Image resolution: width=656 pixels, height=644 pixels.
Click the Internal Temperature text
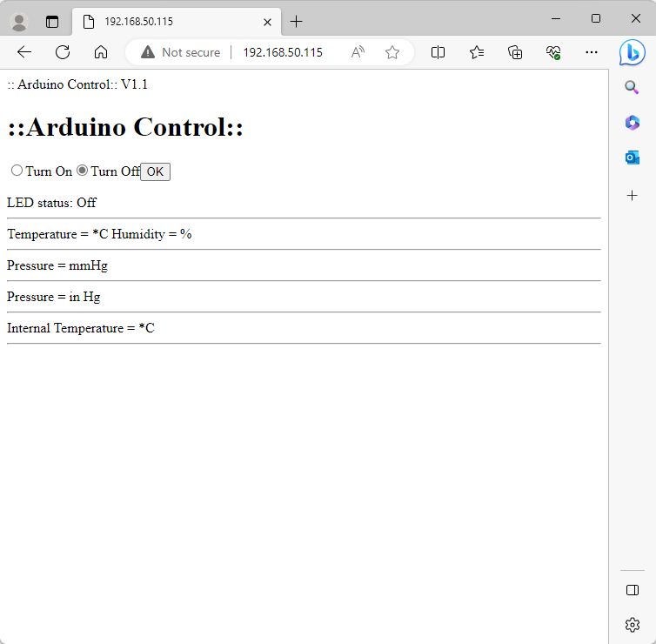(x=81, y=328)
